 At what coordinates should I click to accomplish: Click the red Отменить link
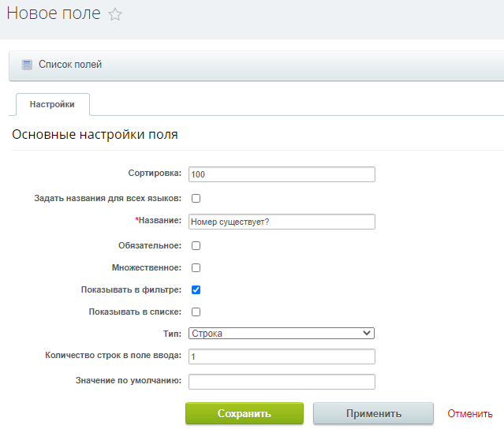click(x=470, y=413)
